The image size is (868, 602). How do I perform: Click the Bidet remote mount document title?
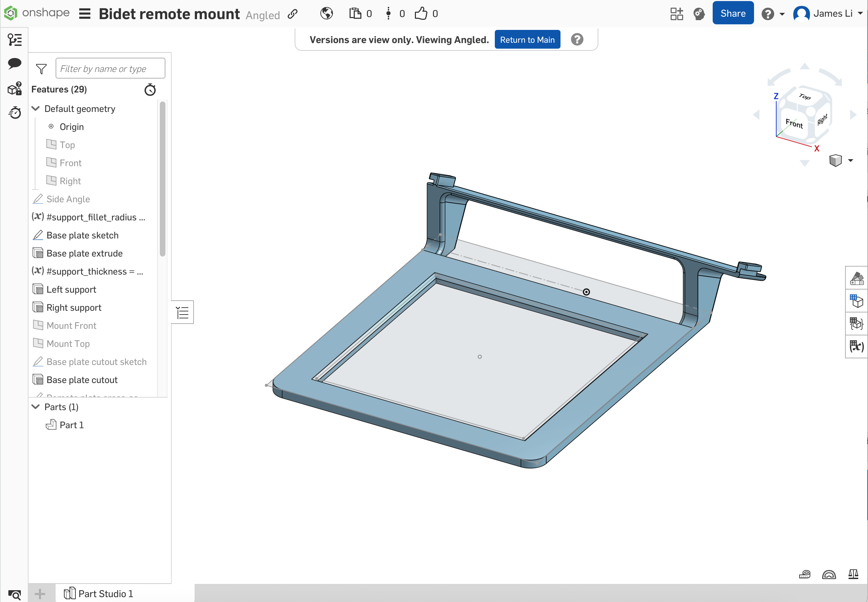pos(169,14)
